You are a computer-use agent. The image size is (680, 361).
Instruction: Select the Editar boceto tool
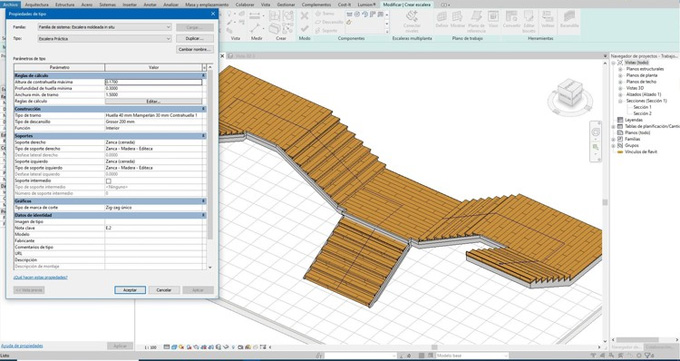pos(529,22)
